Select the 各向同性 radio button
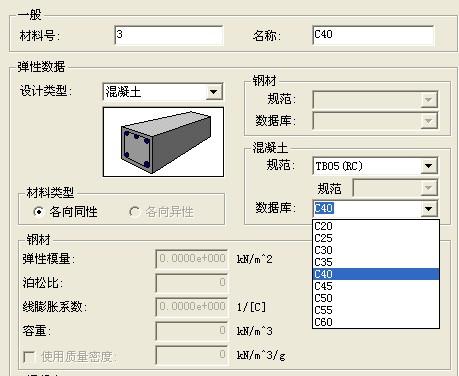The image size is (459, 376). [x=39, y=212]
